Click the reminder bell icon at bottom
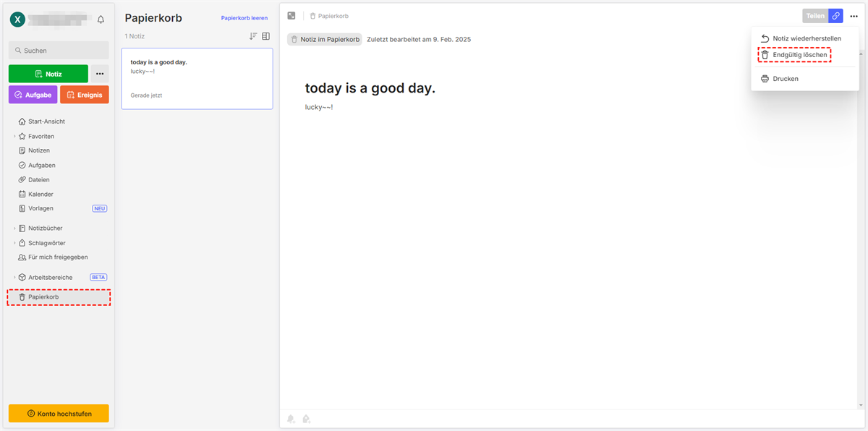Viewport: 868px width, 431px height. click(291, 419)
